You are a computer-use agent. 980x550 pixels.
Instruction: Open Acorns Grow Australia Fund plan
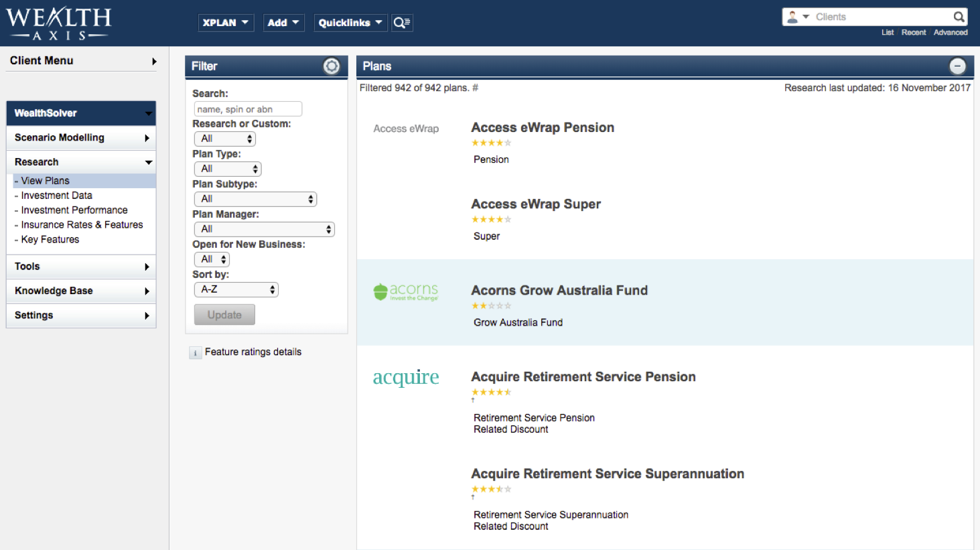(559, 291)
